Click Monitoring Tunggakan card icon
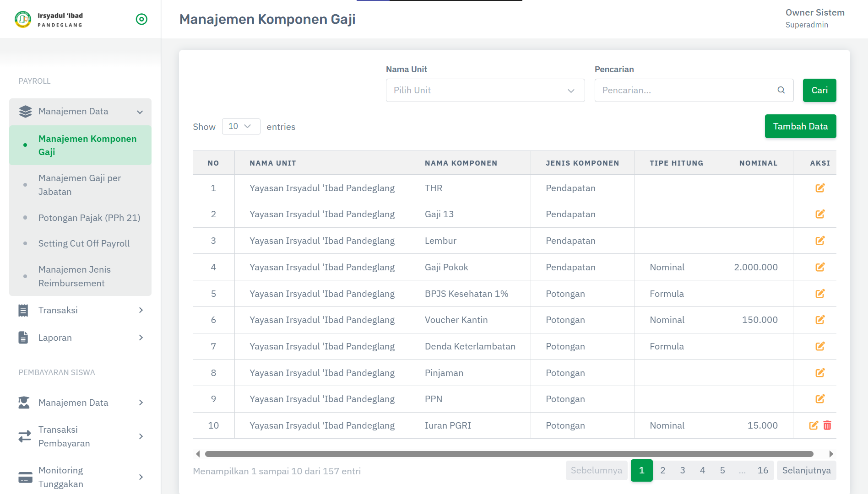Image resolution: width=868 pixels, height=494 pixels. pyautogui.click(x=25, y=477)
